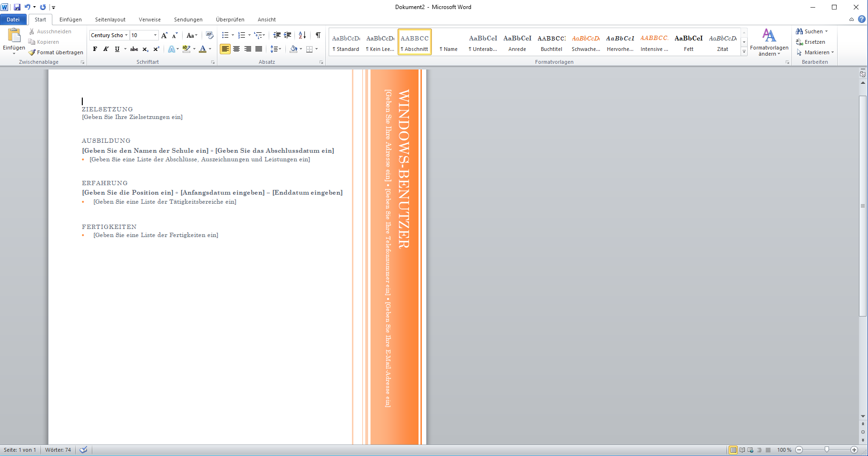Expand the font size dropdown
Viewport: 868px width, 456px height.
[x=155, y=35]
